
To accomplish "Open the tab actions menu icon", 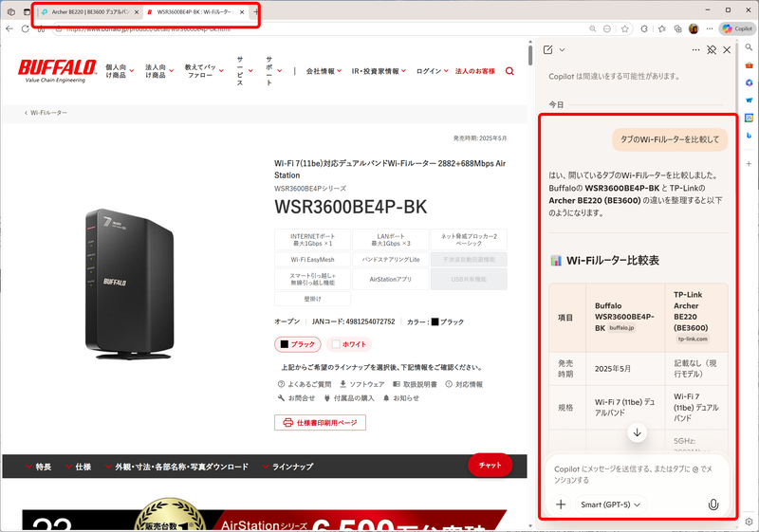I will (27, 12).
